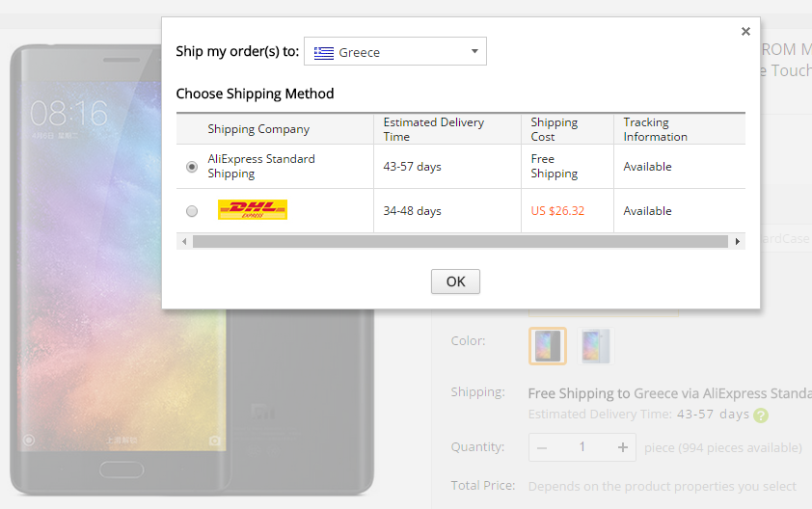Click the quantity input field
The height and width of the screenshot is (509, 812).
[x=582, y=447]
